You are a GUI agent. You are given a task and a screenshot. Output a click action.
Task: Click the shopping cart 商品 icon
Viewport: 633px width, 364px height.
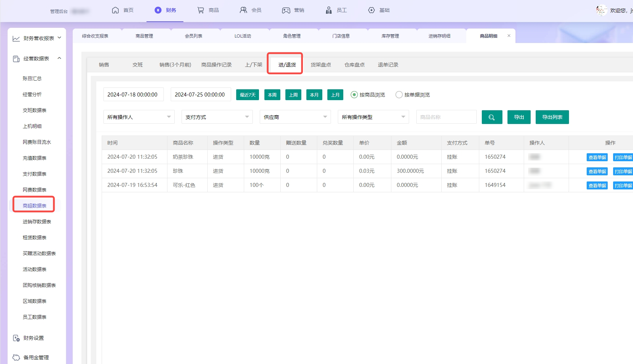(x=200, y=10)
